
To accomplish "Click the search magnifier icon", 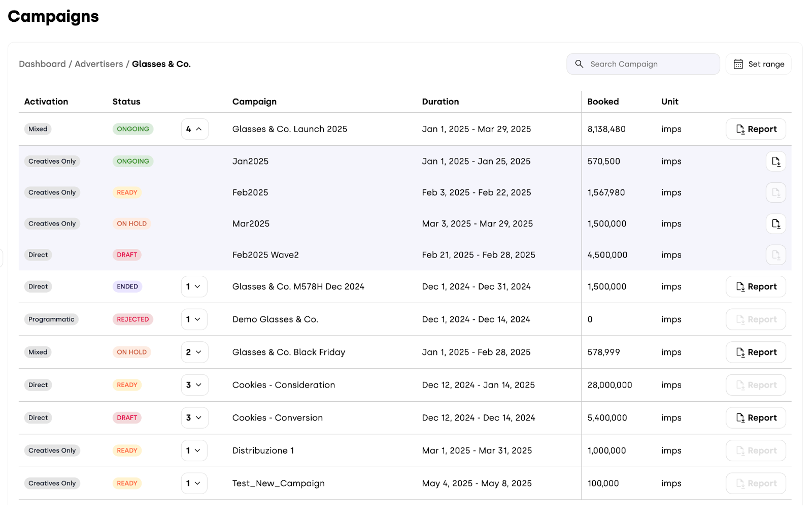I will point(579,64).
